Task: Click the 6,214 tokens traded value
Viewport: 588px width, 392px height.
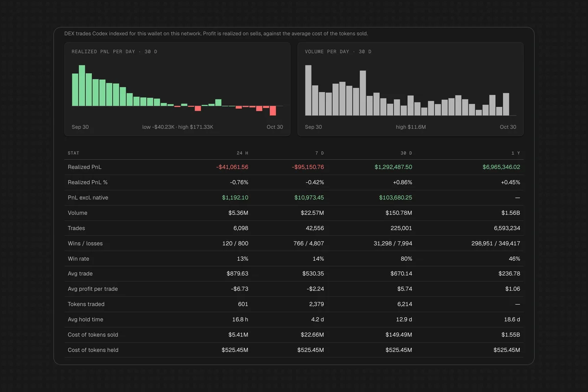Action: (x=404, y=304)
